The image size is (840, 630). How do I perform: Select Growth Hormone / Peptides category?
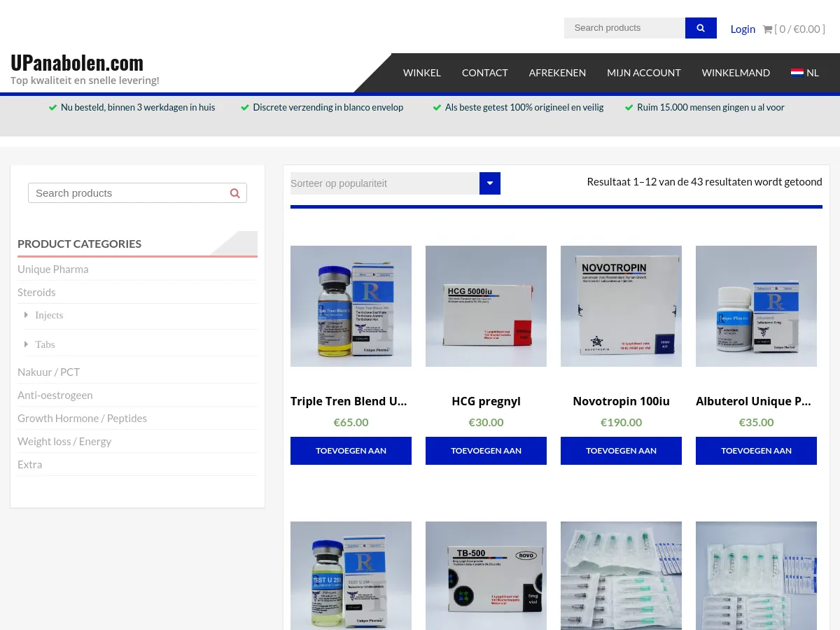(x=82, y=418)
